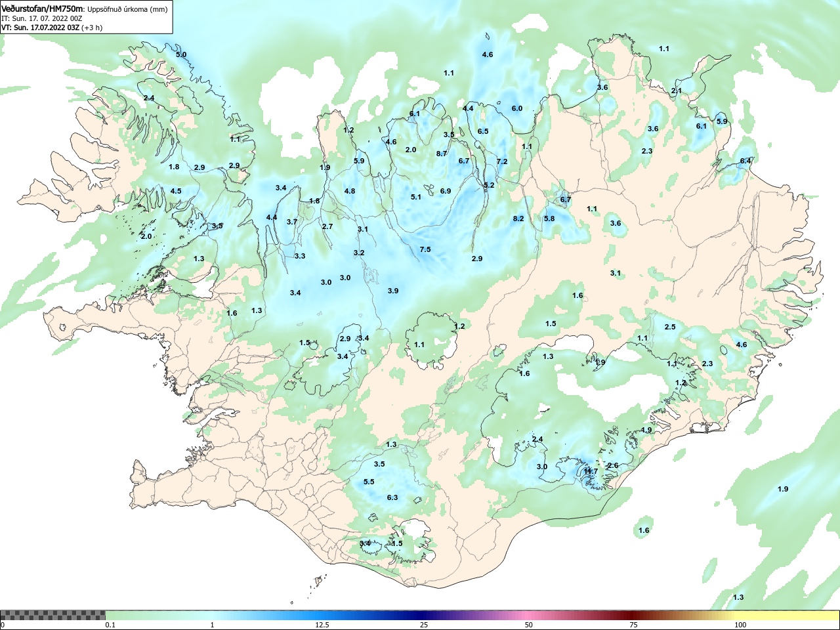Click the 3.9 precipitation value
This screenshot has width=840, height=630.
point(393,291)
